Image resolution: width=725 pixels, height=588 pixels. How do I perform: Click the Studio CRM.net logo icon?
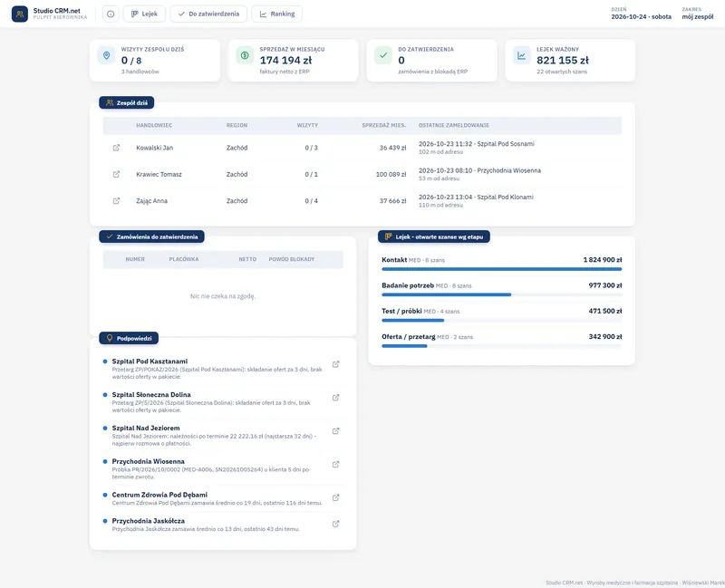pyautogui.click(x=20, y=14)
